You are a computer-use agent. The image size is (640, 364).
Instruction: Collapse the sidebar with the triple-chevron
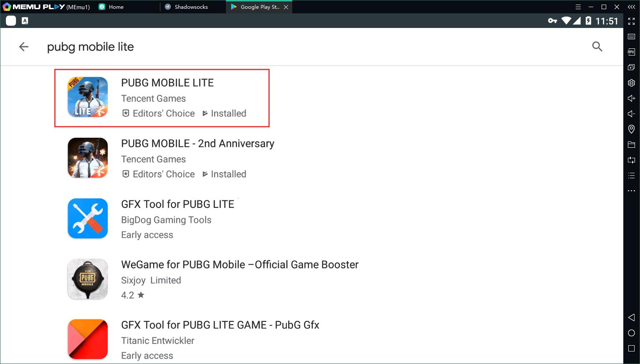[x=631, y=7]
